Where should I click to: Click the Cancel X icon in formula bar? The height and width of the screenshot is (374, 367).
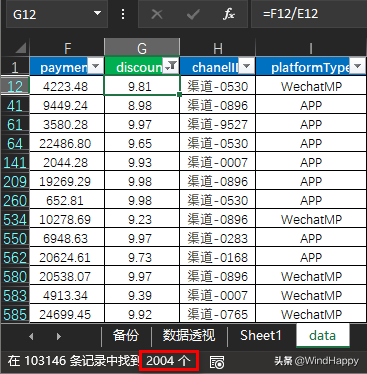[x=157, y=14]
